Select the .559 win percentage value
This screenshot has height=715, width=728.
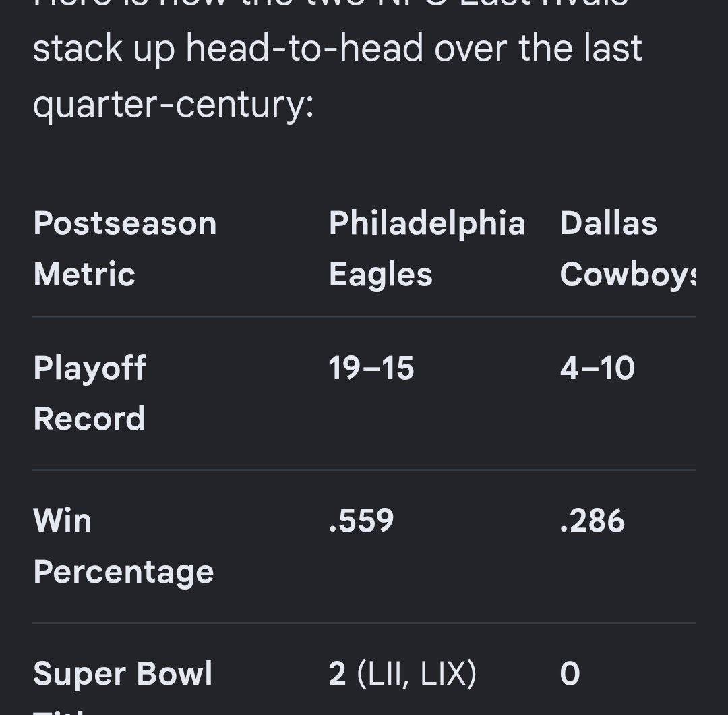tap(361, 520)
